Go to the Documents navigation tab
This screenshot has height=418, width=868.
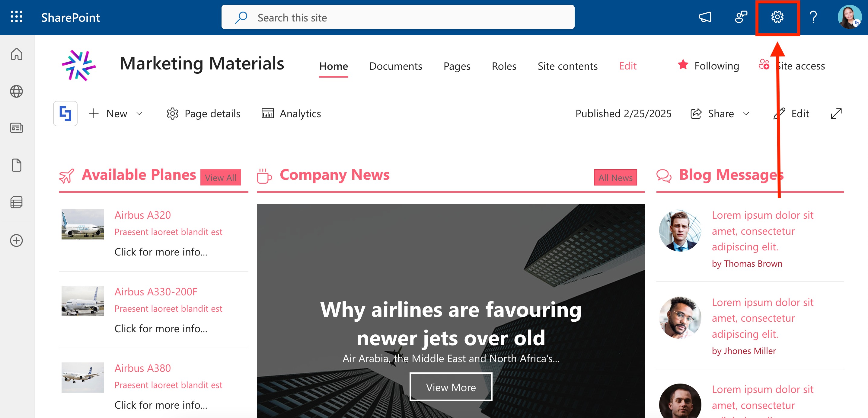click(395, 66)
